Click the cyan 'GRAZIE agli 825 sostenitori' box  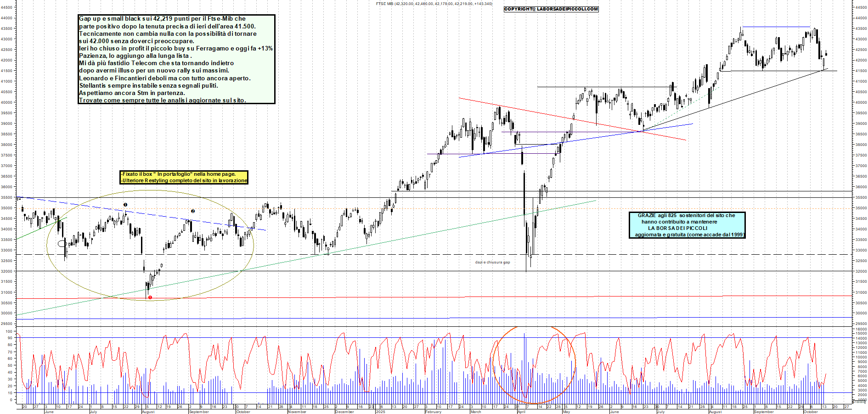tap(687, 225)
